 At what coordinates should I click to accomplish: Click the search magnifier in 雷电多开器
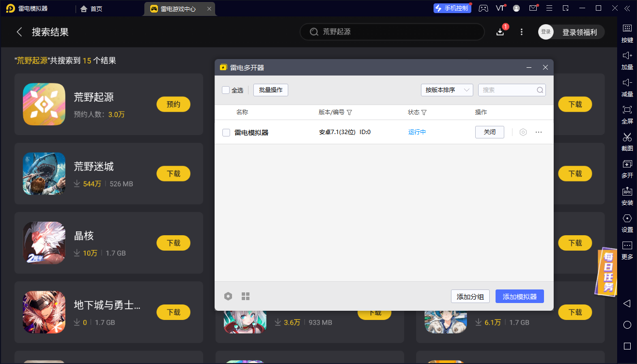tap(540, 90)
